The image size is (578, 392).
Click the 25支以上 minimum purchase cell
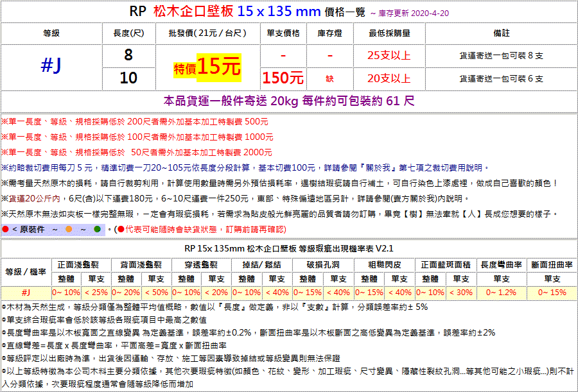click(389, 55)
